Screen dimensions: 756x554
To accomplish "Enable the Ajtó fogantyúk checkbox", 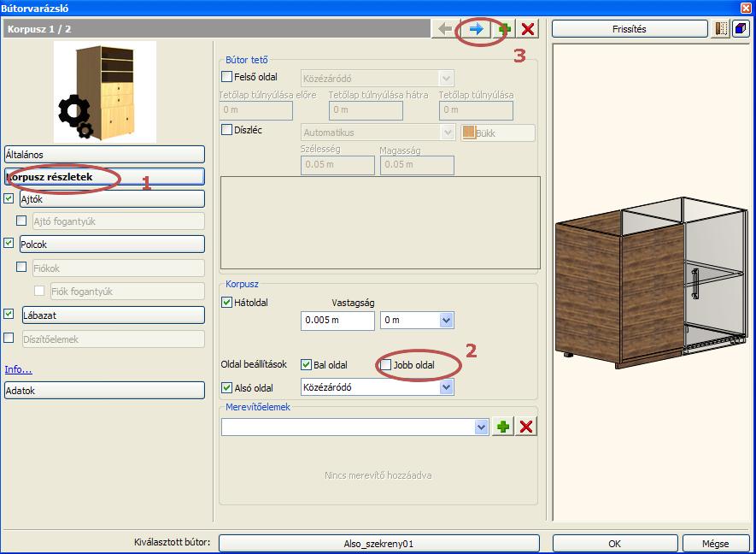I will point(21,221).
